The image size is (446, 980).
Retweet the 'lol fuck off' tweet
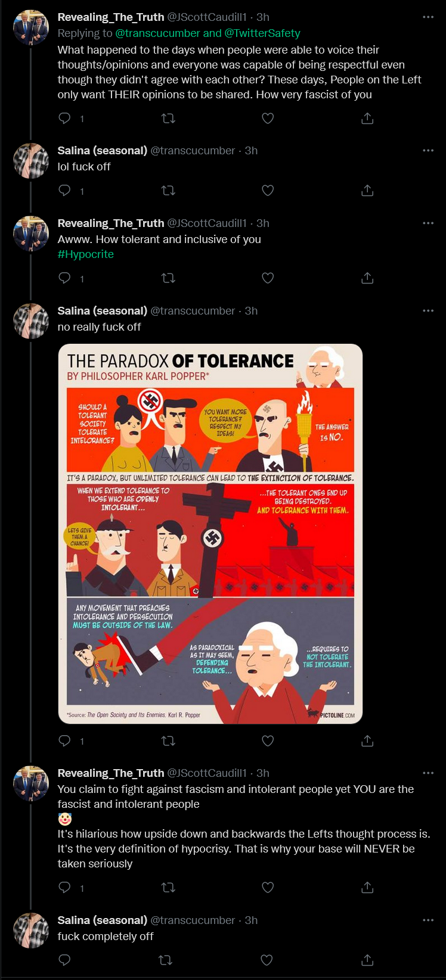point(169,191)
